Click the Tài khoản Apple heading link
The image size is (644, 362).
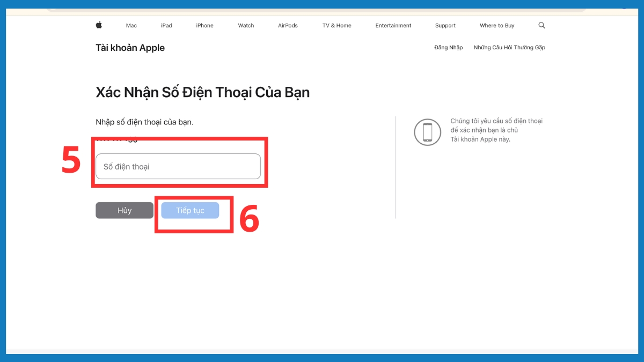click(130, 48)
